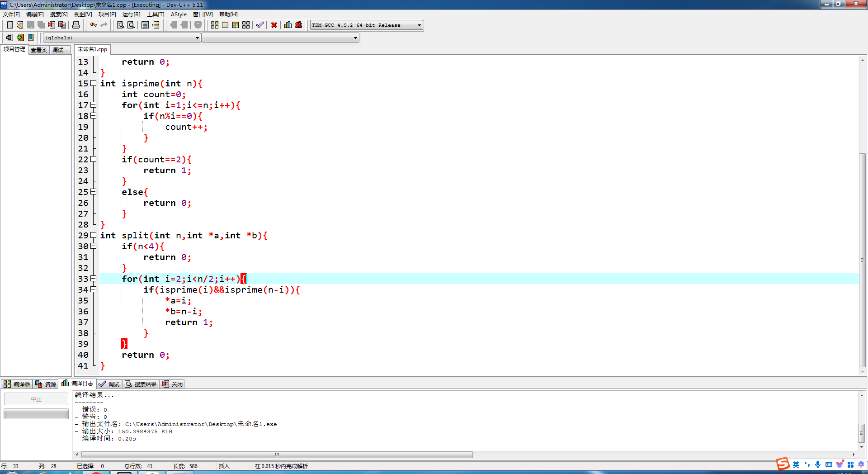
Task: Open Find with the magnifier icon
Action: (120, 25)
